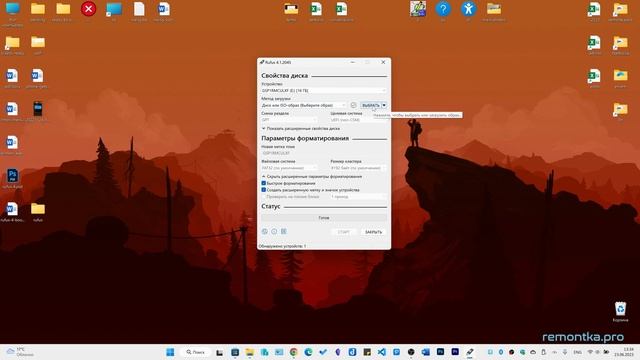Open Google Chrome from the taskbar

tap(293, 352)
